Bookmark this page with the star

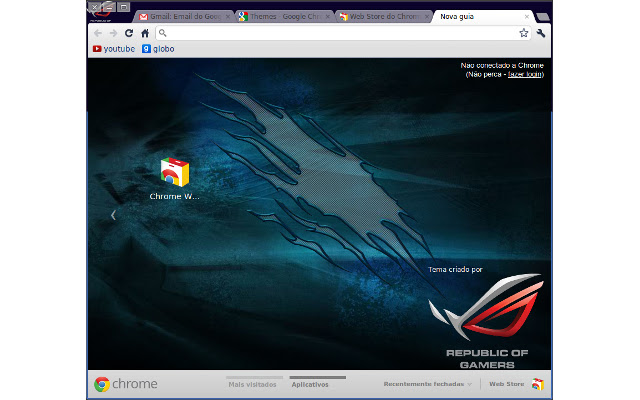[x=524, y=33]
